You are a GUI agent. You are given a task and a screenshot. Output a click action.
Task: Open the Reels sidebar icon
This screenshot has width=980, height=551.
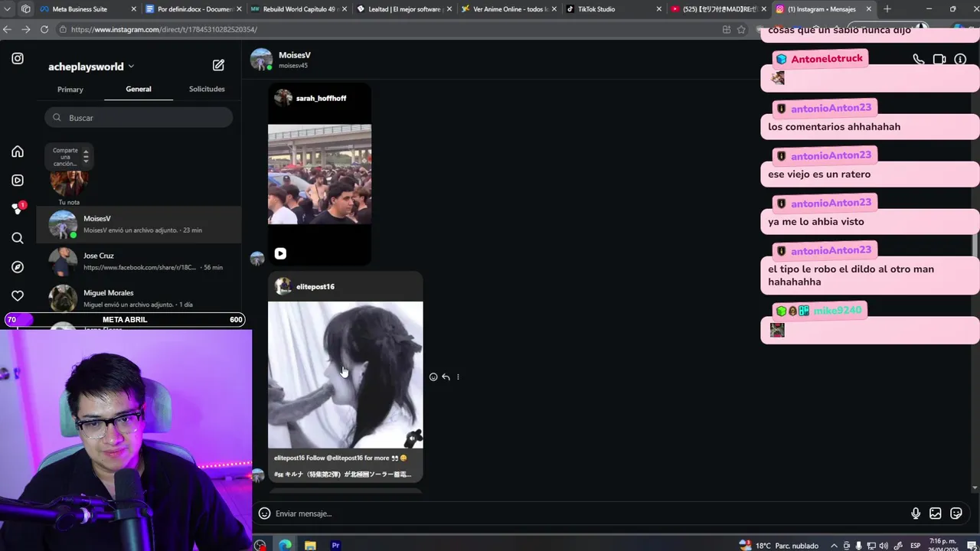click(18, 181)
